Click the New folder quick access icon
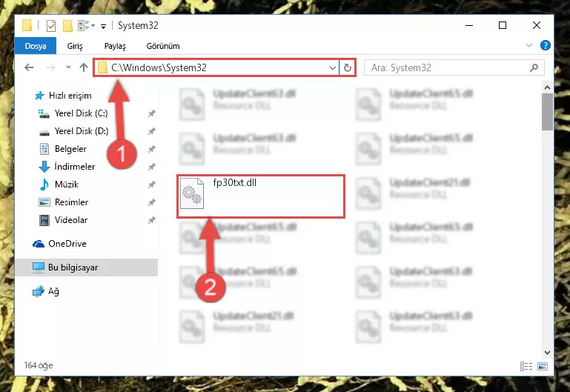The width and height of the screenshot is (570, 392). coord(67,26)
